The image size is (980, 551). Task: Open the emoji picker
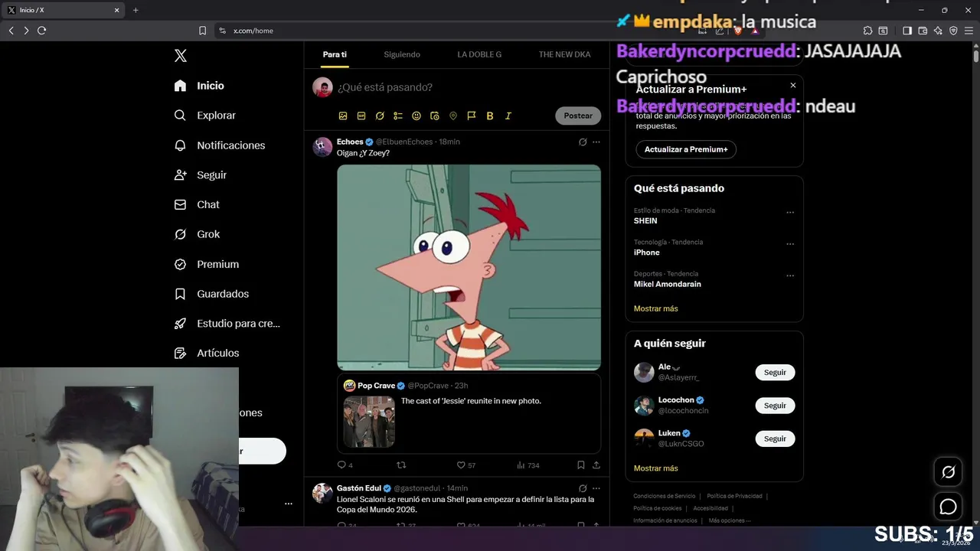click(x=416, y=116)
